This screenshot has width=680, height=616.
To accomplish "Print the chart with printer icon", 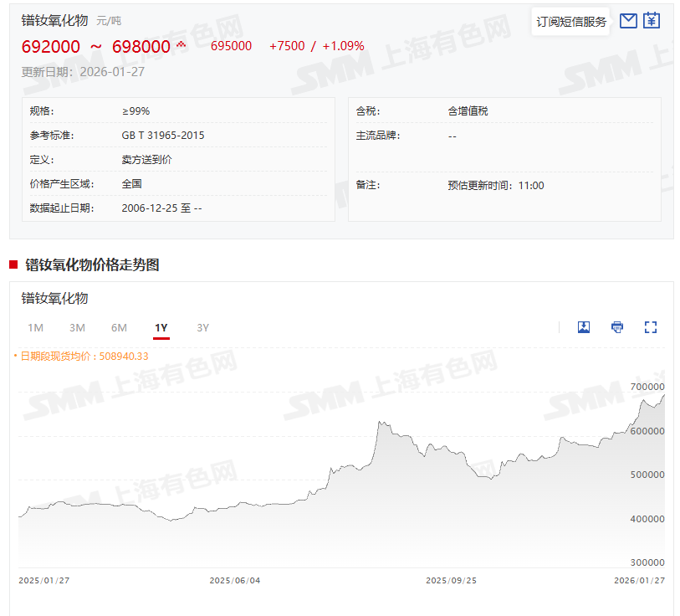I will pyautogui.click(x=617, y=327).
